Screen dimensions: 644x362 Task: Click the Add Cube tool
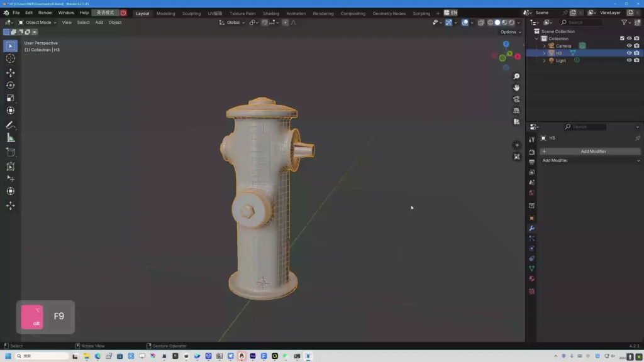click(11, 152)
